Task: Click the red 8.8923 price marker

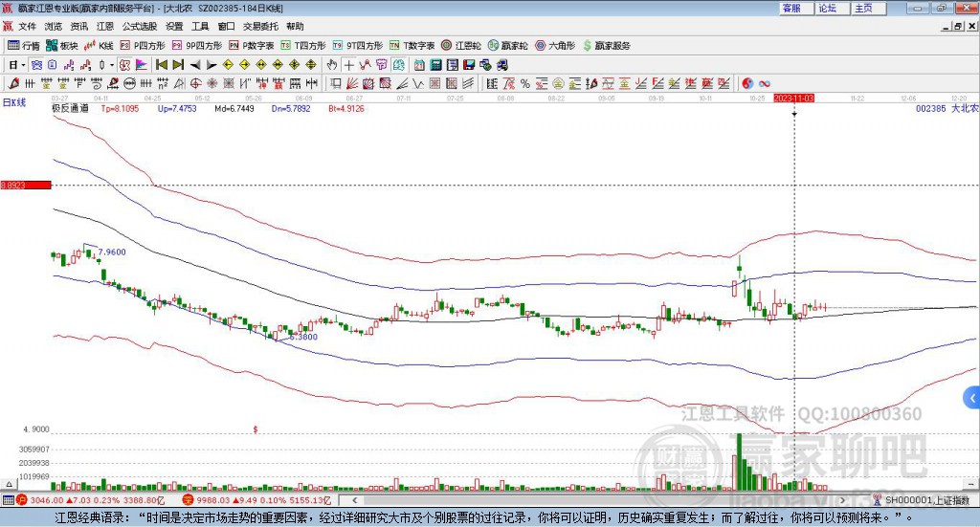Action: tap(26, 185)
